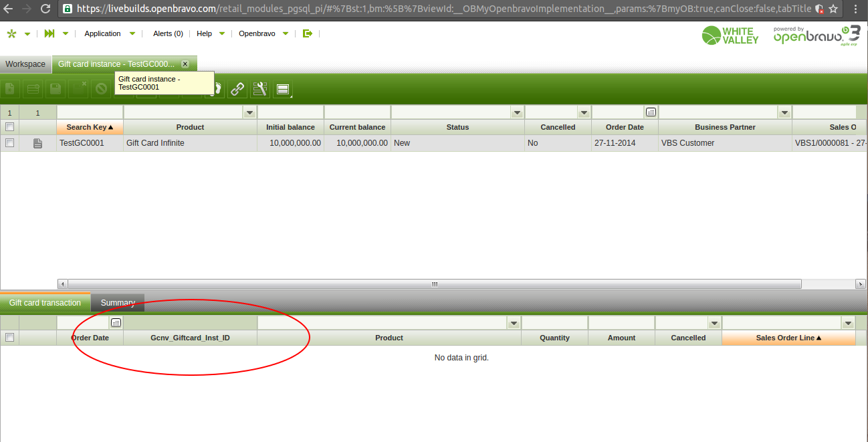Open the Application menu
The image size is (868, 442).
[103, 33]
